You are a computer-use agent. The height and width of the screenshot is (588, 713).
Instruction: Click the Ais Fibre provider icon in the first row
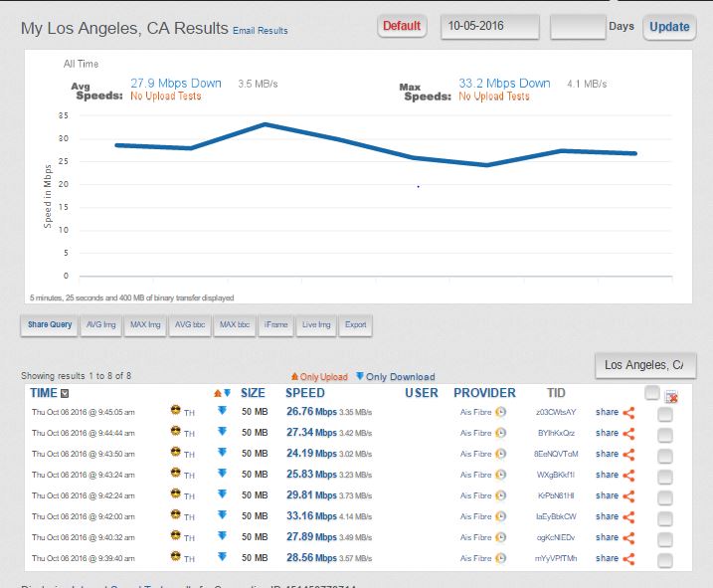[x=502, y=412]
